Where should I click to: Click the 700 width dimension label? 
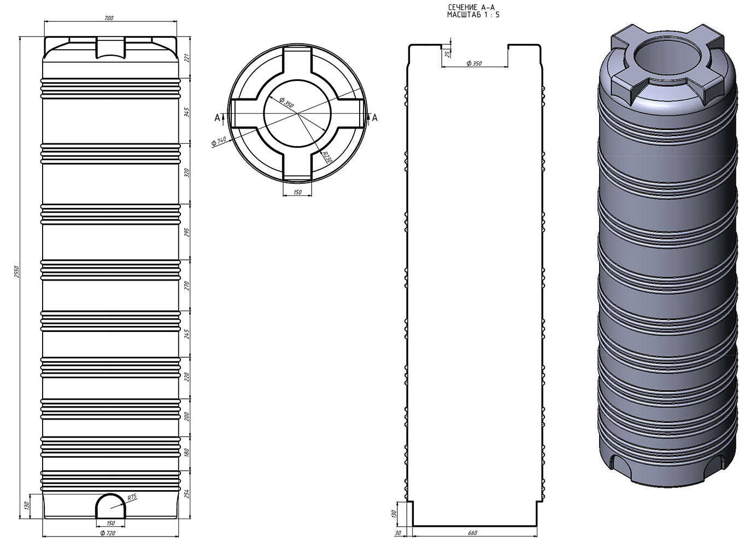108,18
